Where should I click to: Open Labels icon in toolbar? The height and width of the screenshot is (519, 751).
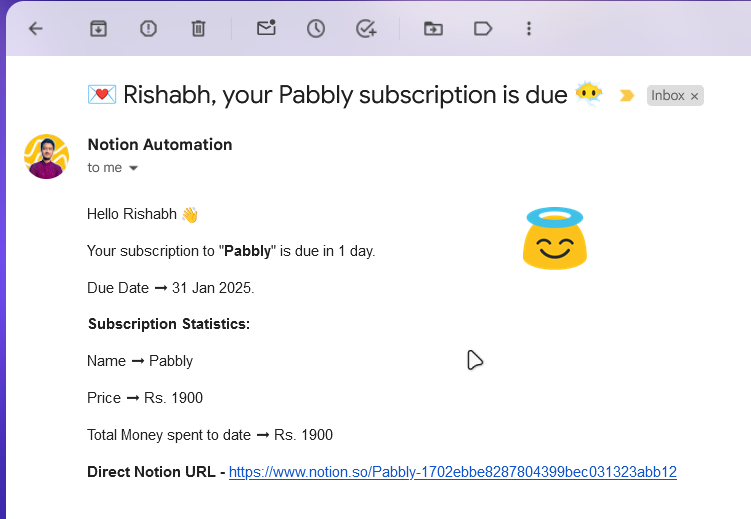483,29
